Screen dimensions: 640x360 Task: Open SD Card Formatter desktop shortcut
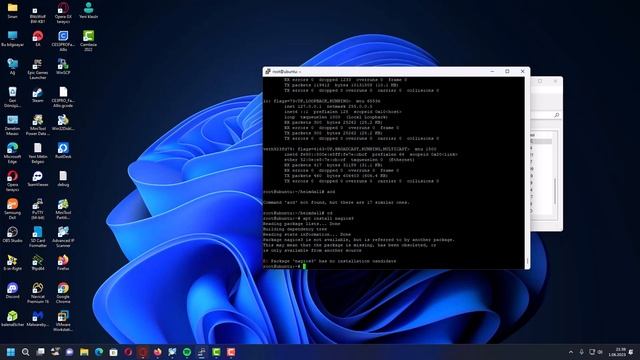38,237
